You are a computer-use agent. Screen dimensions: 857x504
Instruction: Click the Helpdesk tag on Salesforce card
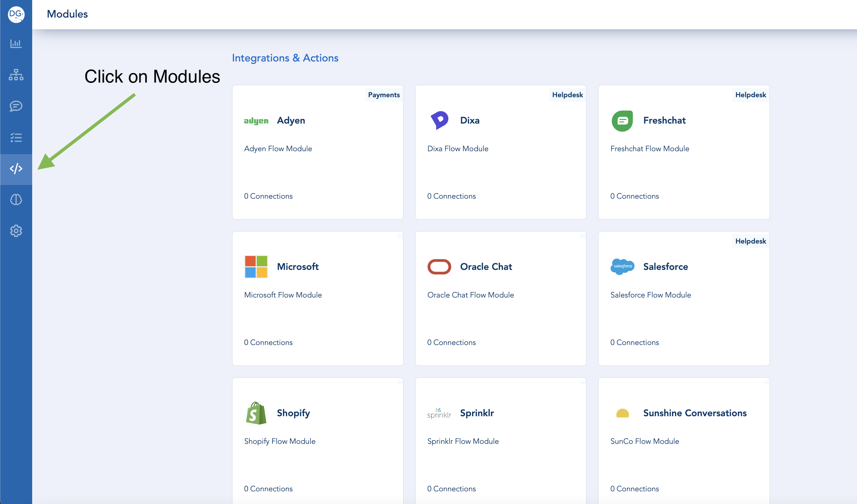(750, 241)
